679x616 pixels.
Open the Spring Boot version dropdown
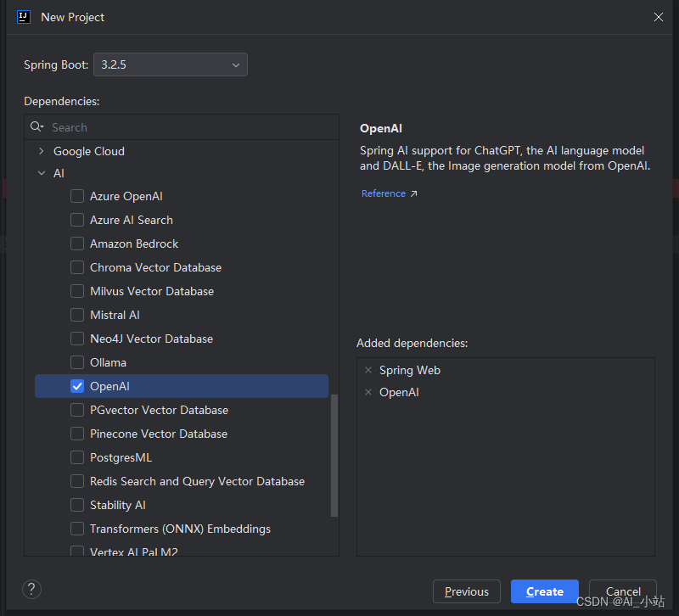[171, 64]
